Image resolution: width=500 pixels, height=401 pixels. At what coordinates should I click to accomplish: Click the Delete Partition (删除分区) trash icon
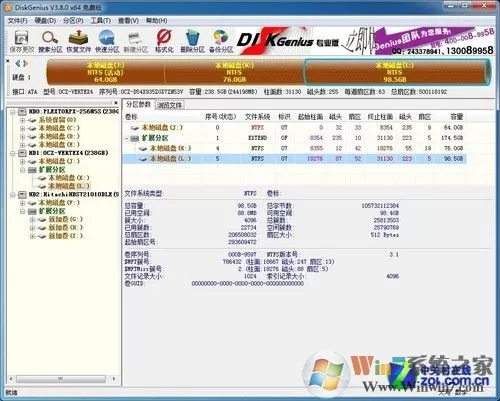tap(192, 42)
